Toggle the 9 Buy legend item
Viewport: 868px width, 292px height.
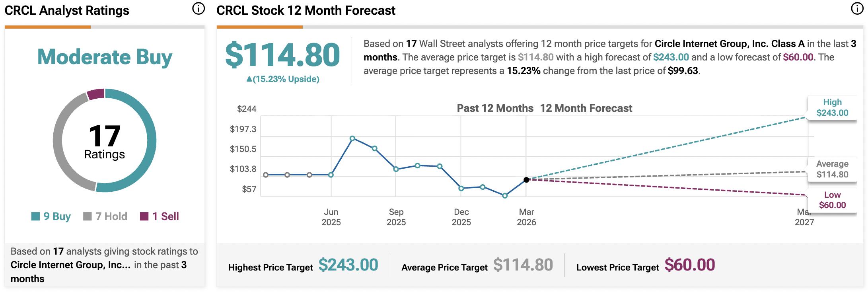[51, 217]
